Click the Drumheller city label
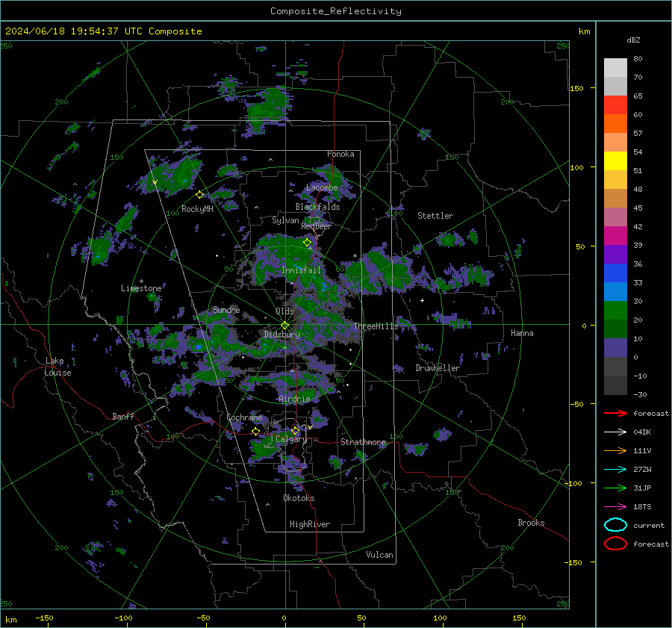 pos(438,368)
